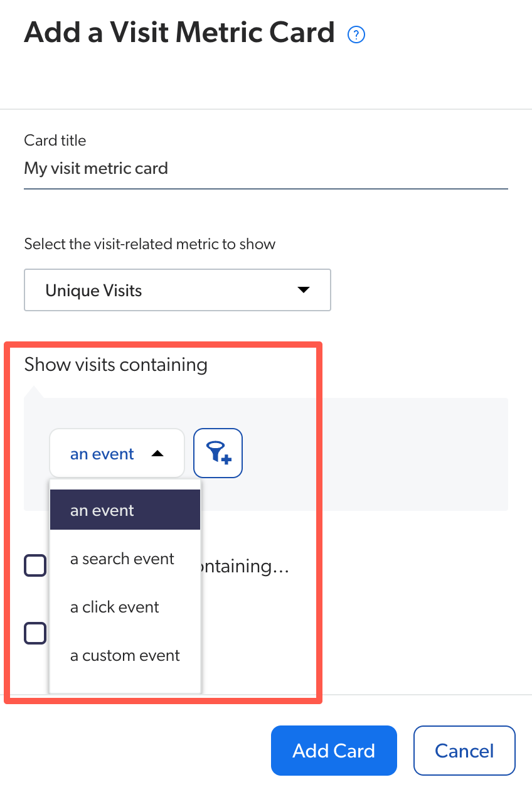
Task: Click the "Show visits containing" section heading
Action: 115,365
